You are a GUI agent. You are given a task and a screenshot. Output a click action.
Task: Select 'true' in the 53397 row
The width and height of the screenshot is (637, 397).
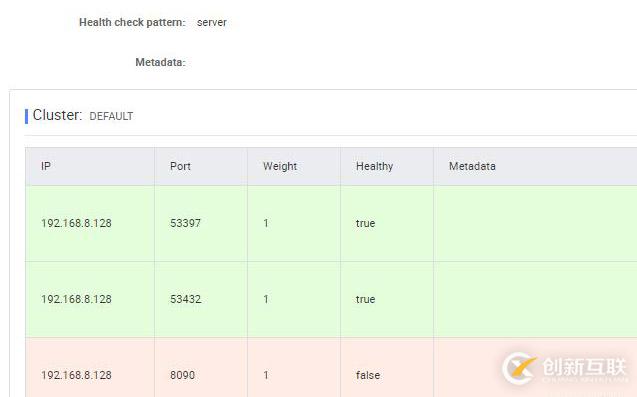(x=366, y=223)
